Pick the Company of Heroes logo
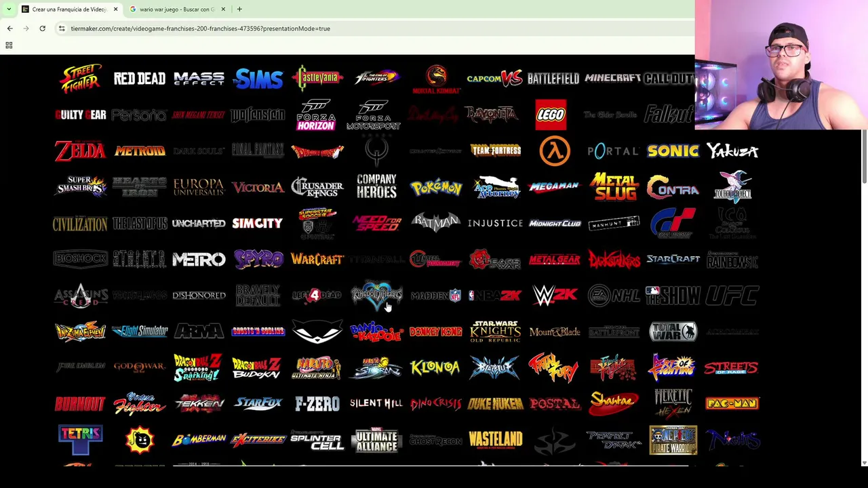 tap(376, 186)
